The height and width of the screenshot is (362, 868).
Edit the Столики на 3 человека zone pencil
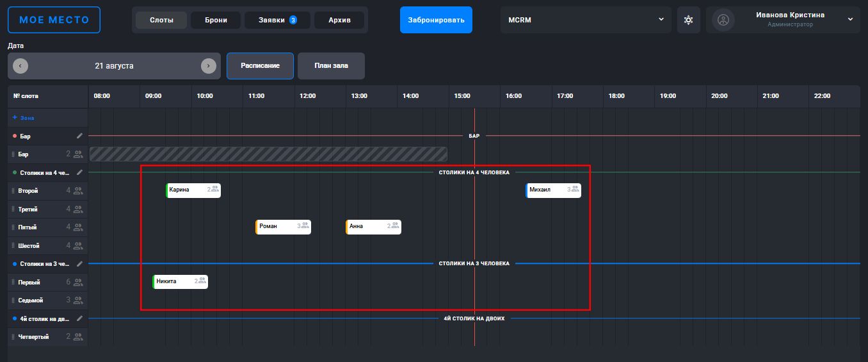[x=79, y=264]
